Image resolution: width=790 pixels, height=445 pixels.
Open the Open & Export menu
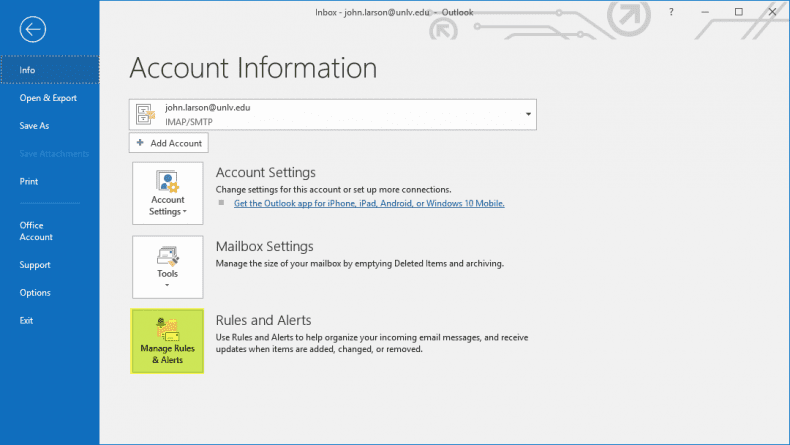(x=48, y=98)
